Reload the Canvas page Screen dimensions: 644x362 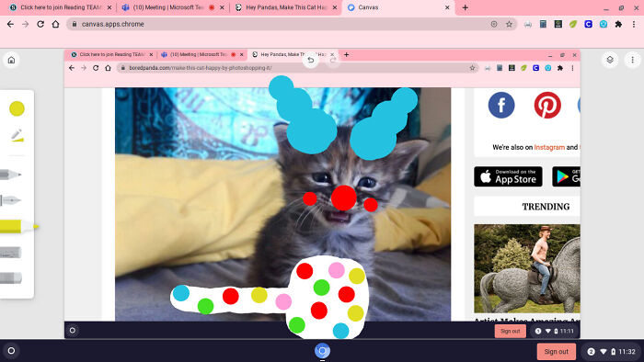pos(40,24)
